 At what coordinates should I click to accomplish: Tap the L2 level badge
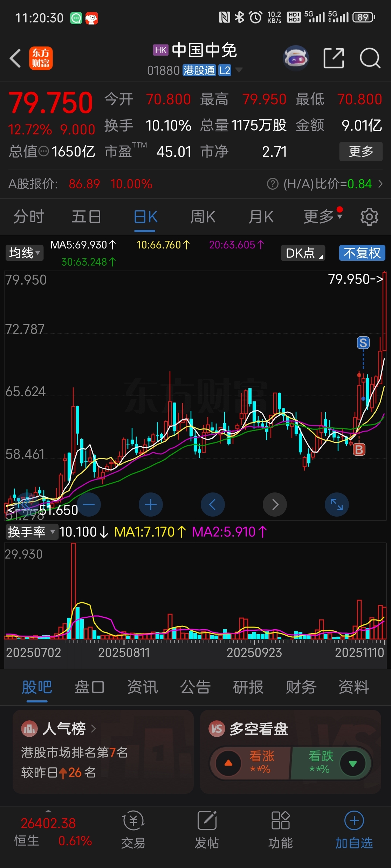225,70
